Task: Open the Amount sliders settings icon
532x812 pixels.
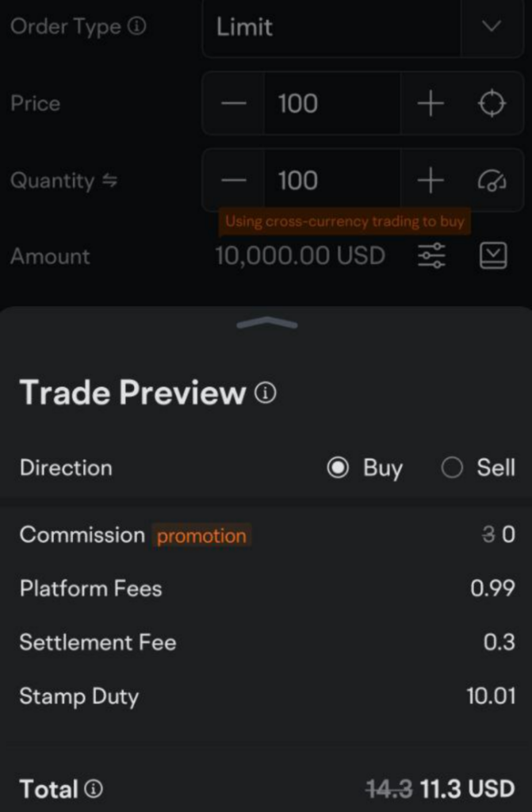Action: (x=432, y=256)
